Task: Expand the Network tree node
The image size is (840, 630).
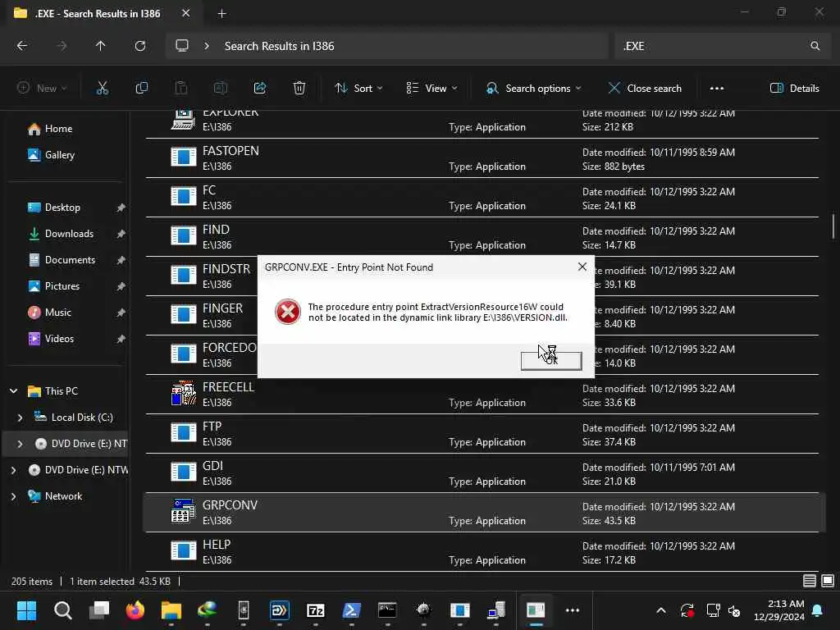Action: (x=13, y=496)
